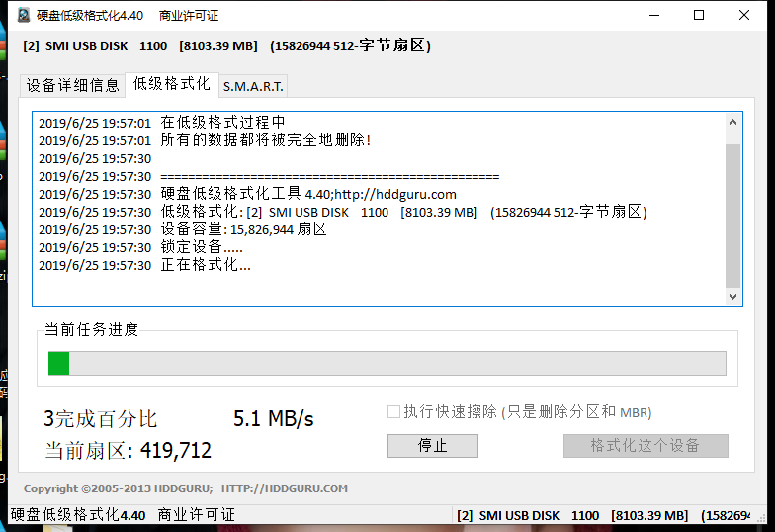Click the 当前扇区 419,712 readout
This screenshot has height=532, width=775.
pyautogui.click(x=129, y=451)
